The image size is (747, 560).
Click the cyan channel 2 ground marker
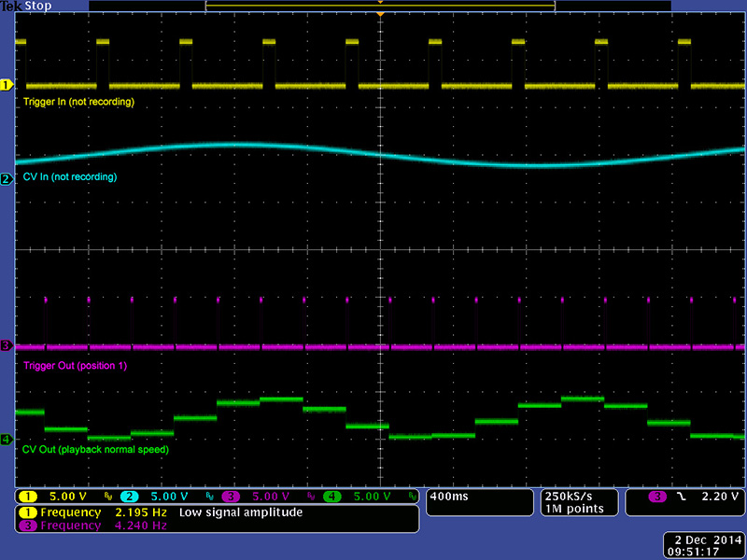tap(6, 179)
